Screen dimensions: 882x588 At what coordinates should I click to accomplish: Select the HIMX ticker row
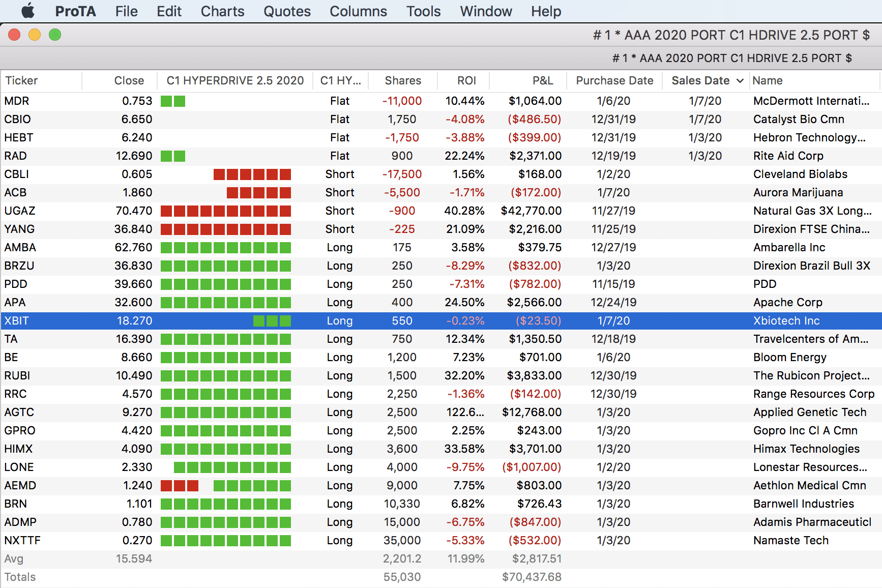[x=441, y=449]
